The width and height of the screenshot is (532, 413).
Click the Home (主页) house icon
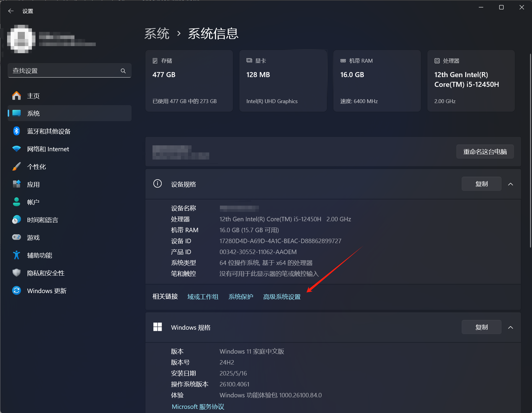[x=17, y=96]
